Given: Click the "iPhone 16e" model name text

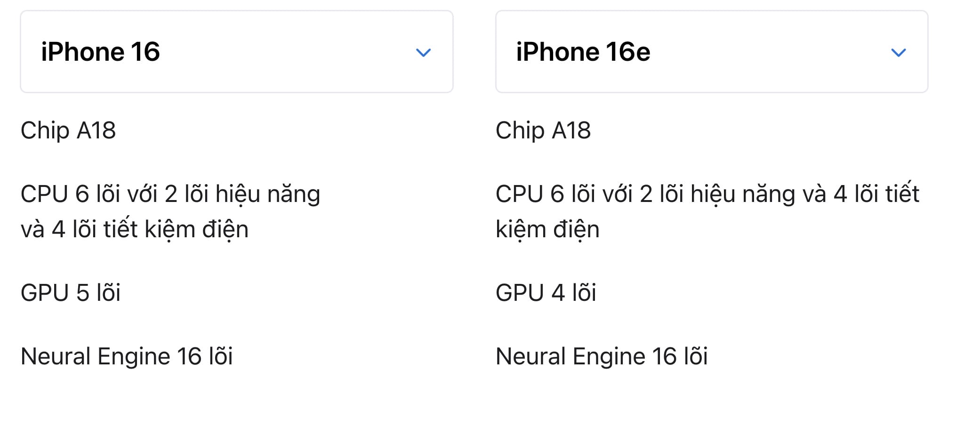Looking at the screenshot, I should click(x=583, y=52).
